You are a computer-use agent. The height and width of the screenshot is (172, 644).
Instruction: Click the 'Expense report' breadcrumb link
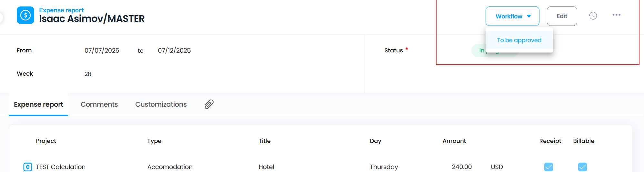[61, 10]
